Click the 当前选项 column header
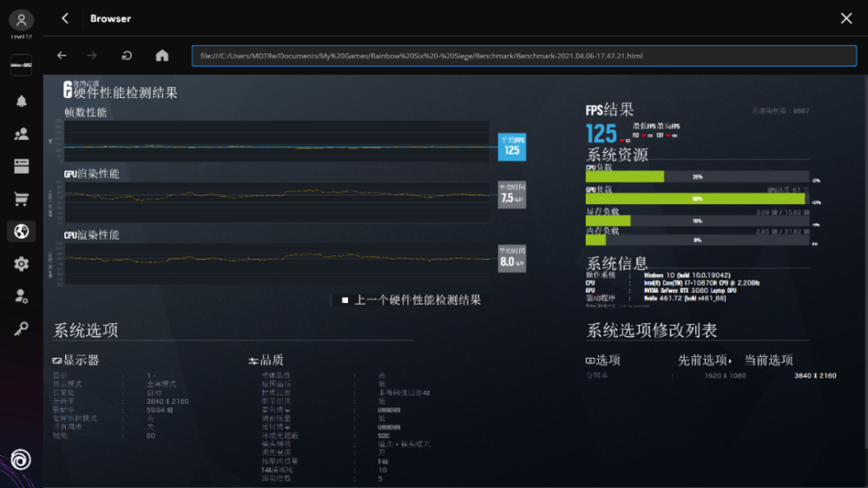The image size is (868, 488). pyautogui.click(x=768, y=360)
